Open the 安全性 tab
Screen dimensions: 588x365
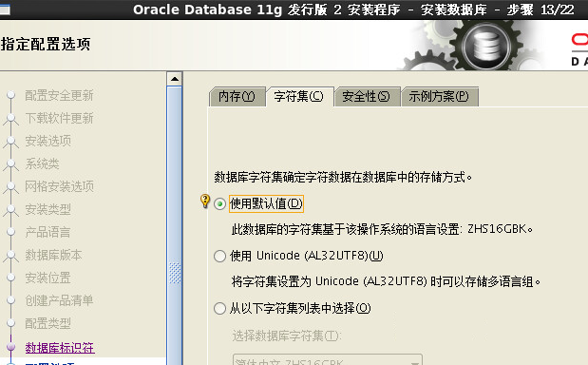pos(366,97)
